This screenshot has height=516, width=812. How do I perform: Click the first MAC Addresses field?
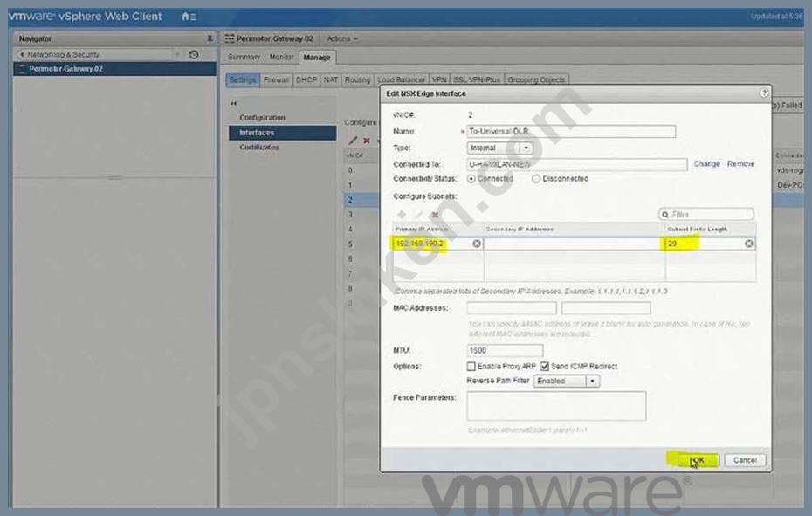click(x=512, y=308)
